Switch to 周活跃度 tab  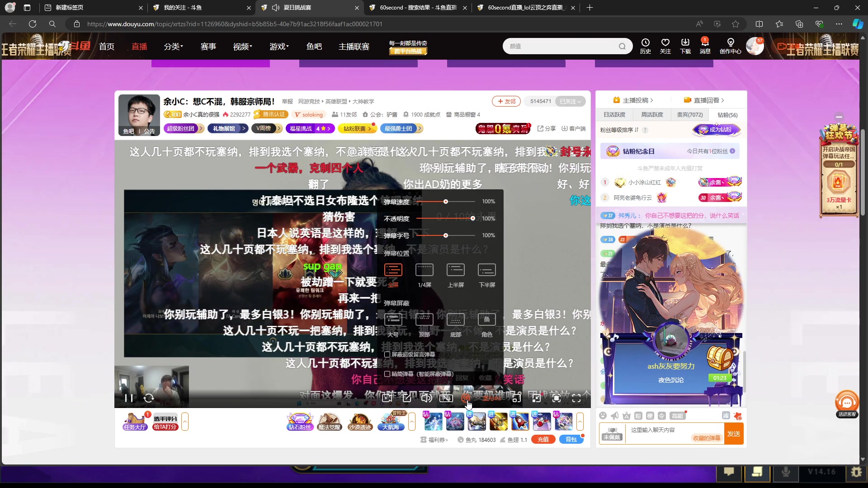(652, 115)
